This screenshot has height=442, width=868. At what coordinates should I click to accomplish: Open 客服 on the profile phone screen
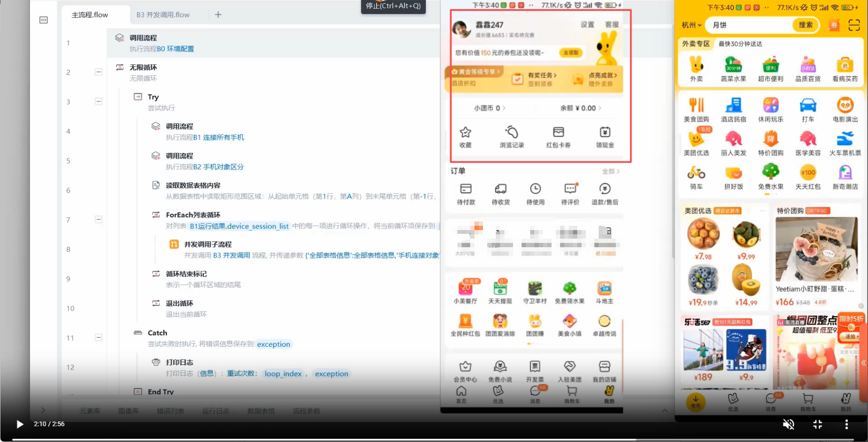point(612,25)
